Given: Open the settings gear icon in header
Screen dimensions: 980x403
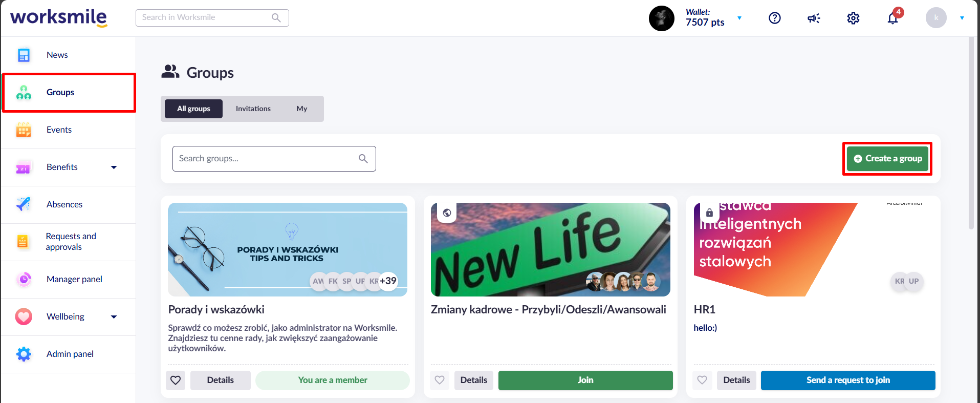Looking at the screenshot, I should tap(853, 18).
